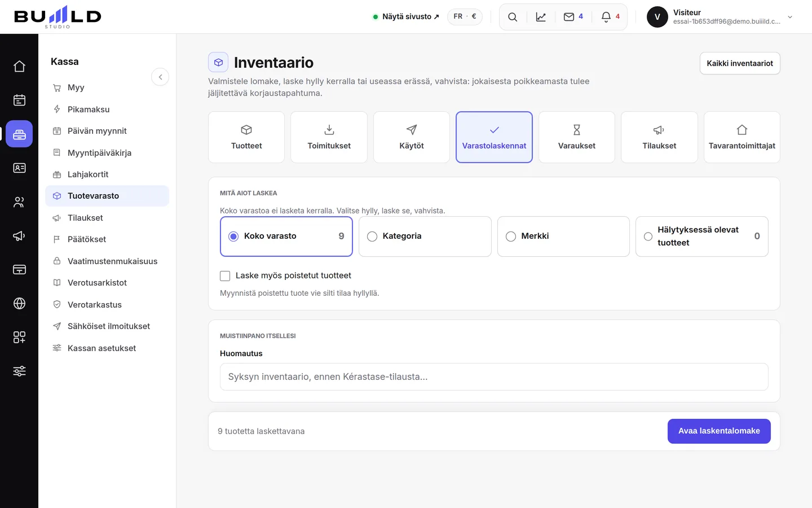
Task: Open the statistics chart icon
Action: (x=541, y=17)
